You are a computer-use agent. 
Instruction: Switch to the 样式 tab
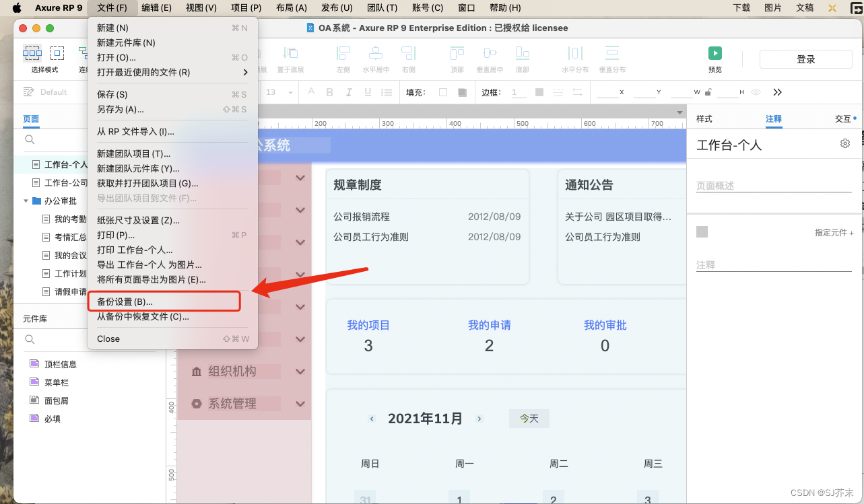pyautogui.click(x=704, y=118)
